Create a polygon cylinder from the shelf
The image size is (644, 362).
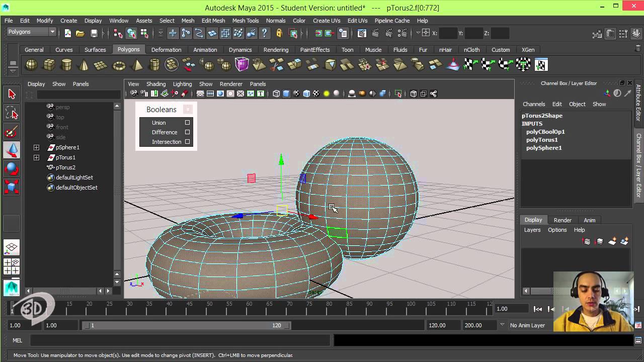click(x=66, y=65)
